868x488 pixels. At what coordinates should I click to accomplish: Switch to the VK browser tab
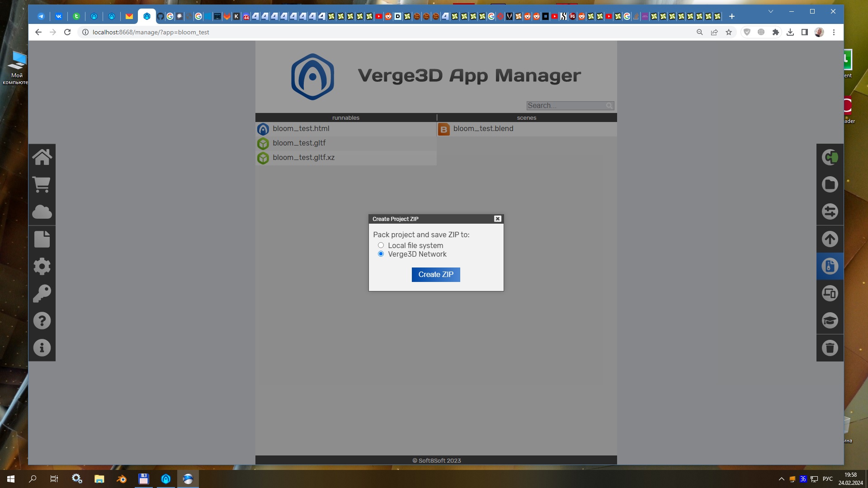point(59,16)
